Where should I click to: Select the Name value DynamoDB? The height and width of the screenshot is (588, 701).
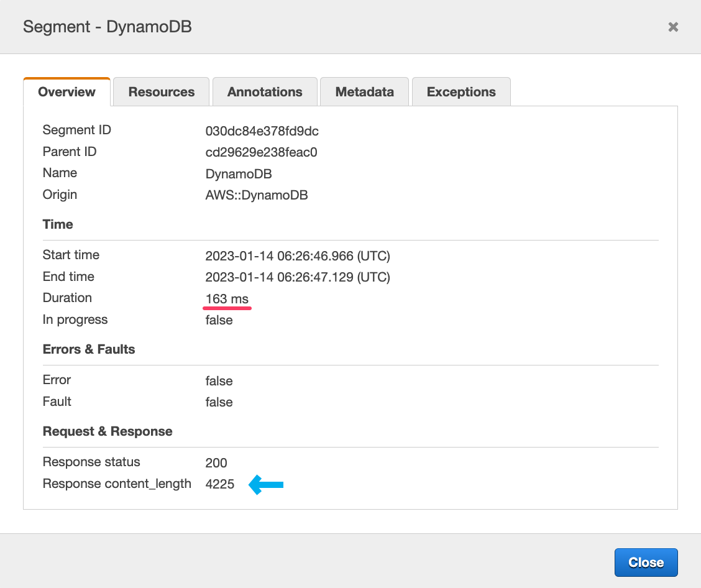point(239,173)
